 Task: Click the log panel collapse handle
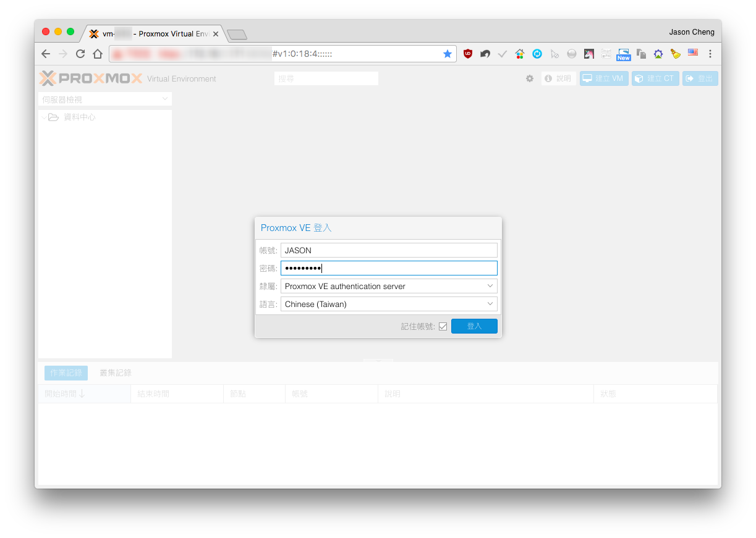click(378, 360)
